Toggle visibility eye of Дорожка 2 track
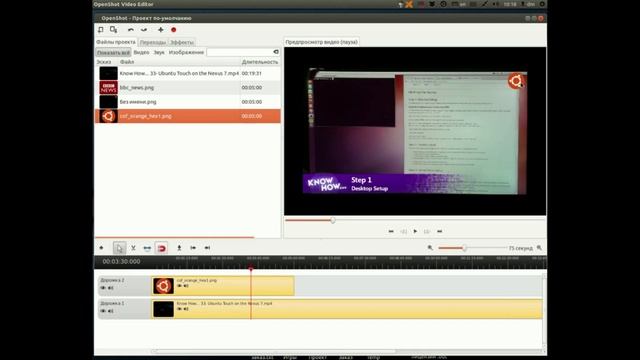The height and width of the screenshot is (360, 640). 103,288
